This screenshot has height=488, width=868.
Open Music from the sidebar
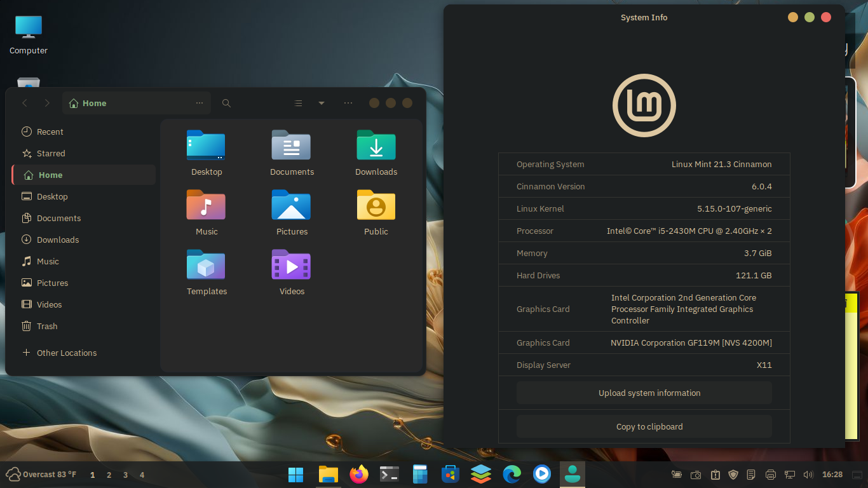[x=84, y=262]
